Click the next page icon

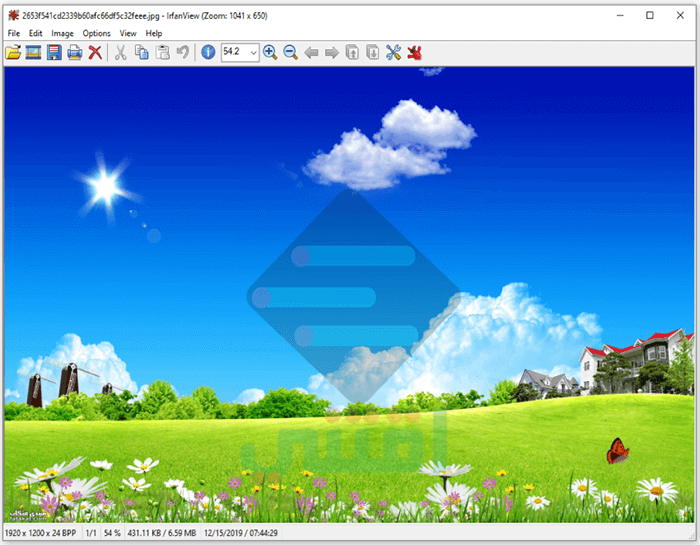point(373,53)
